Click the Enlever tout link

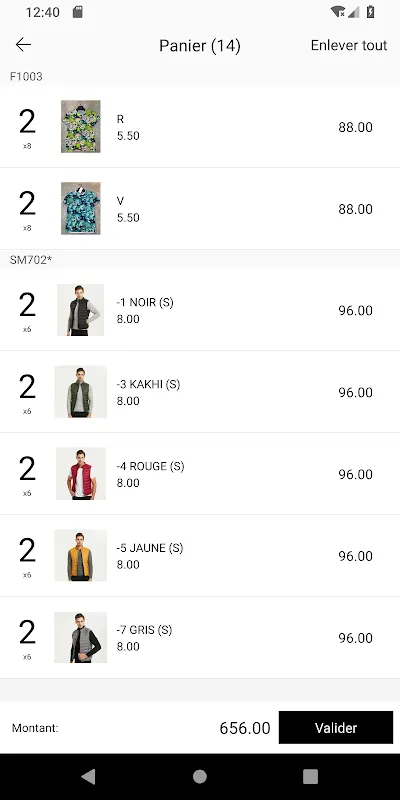[349, 45]
